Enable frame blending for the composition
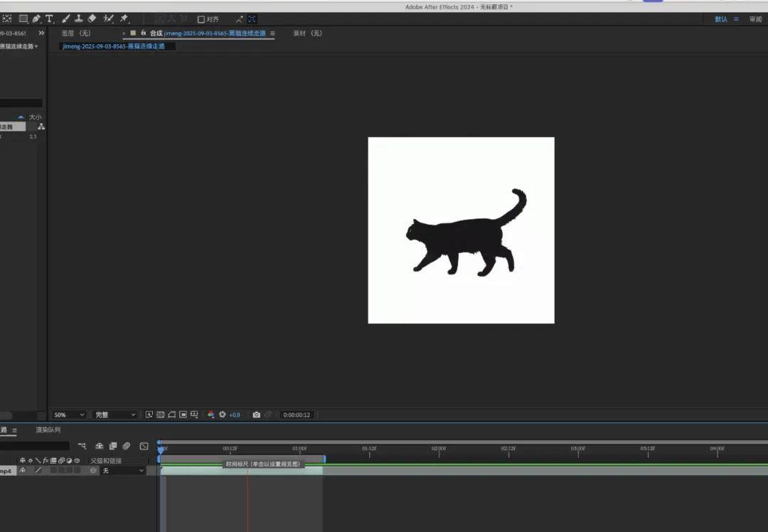This screenshot has width=768, height=532. coord(113,446)
